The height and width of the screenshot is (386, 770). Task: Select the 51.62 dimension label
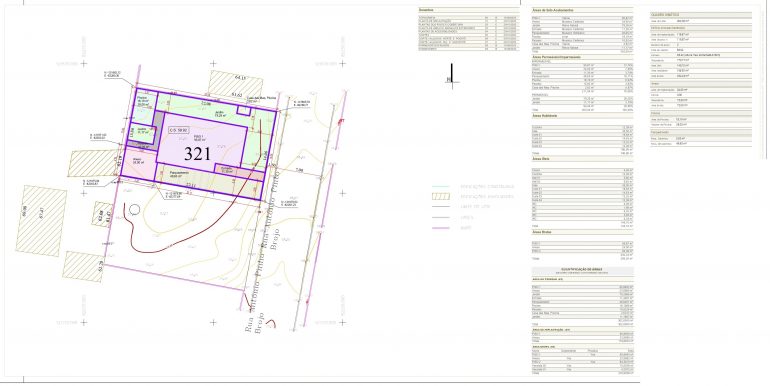point(237,94)
